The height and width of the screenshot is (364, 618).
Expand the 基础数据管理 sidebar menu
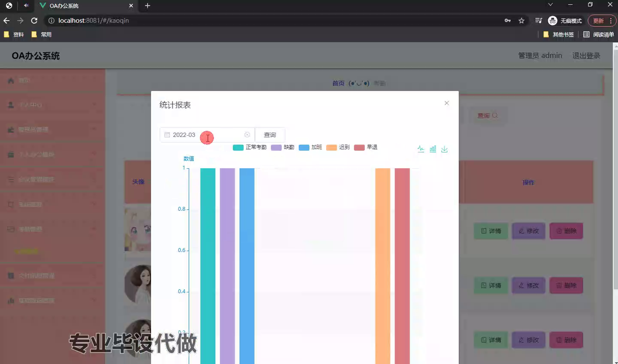[x=52, y=300]
